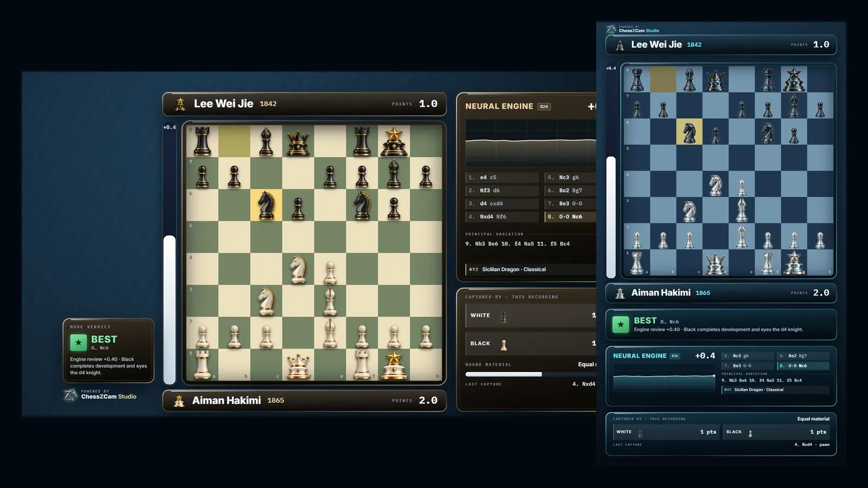Click Lee Wei Jie's 1842 rating in portrait header
Image resolution: width=868 pixels, height=488 pixels.
[x=694, y=45]
